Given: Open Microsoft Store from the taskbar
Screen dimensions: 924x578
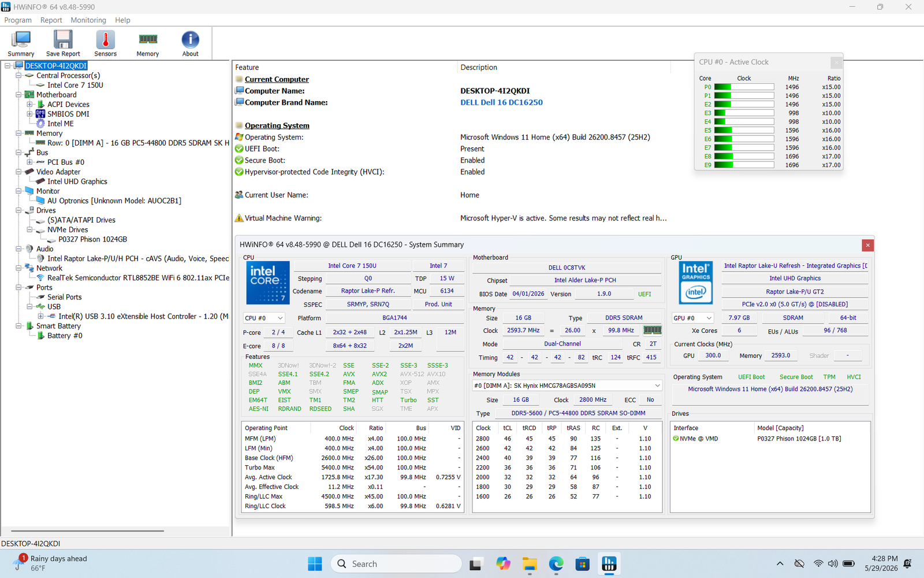Looking at the screenshot, I should tap(583, 564).
